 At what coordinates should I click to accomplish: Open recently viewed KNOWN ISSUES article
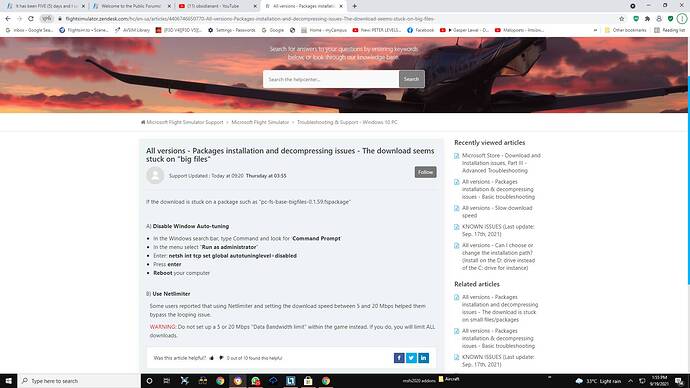pyautogui.click(x=498, y=230)
